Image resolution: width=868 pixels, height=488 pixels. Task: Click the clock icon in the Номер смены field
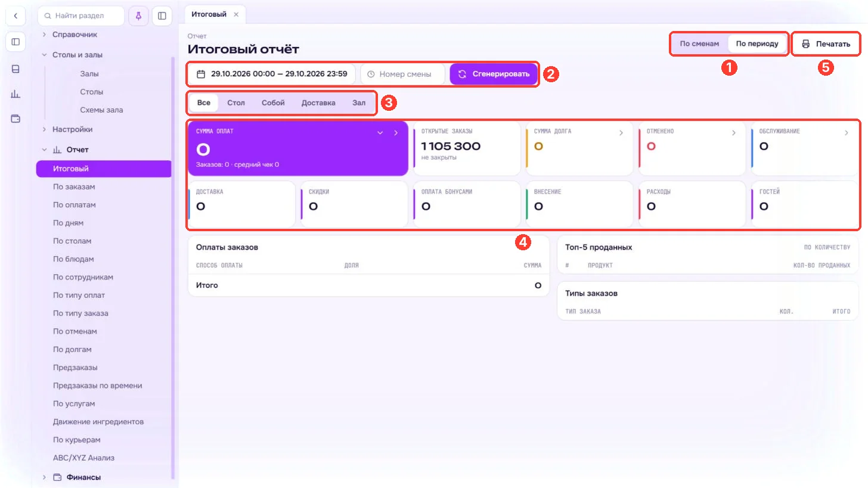tap(371, 74)
